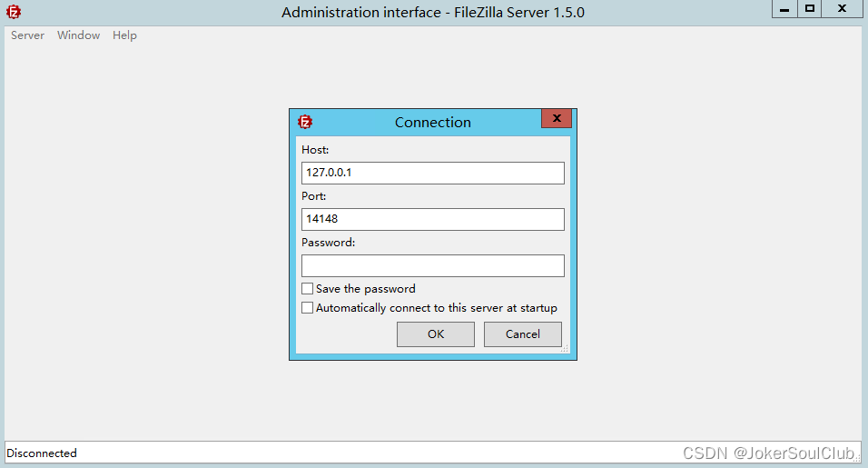
Task: Enable the Save the password checkbox
Action: pos(308,289)
